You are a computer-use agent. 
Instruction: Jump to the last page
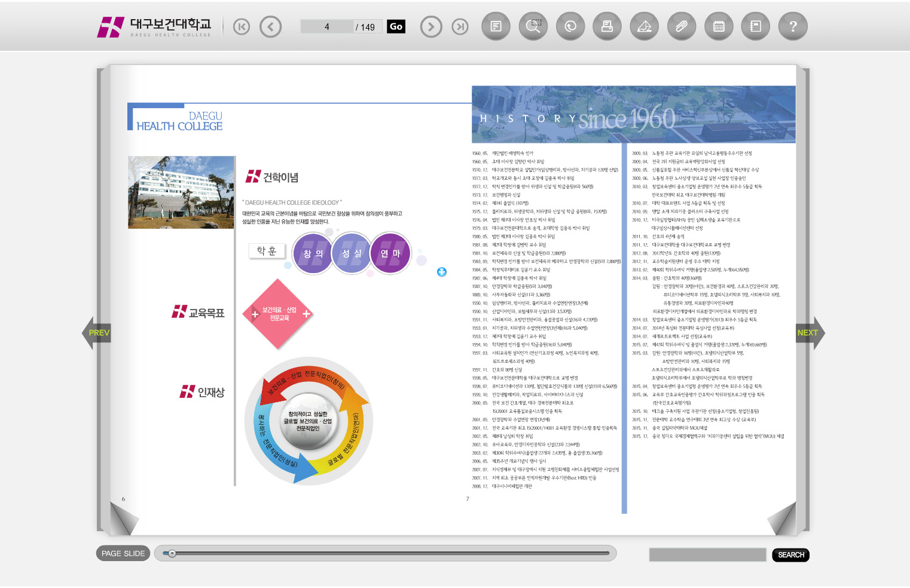click(460, 27)
